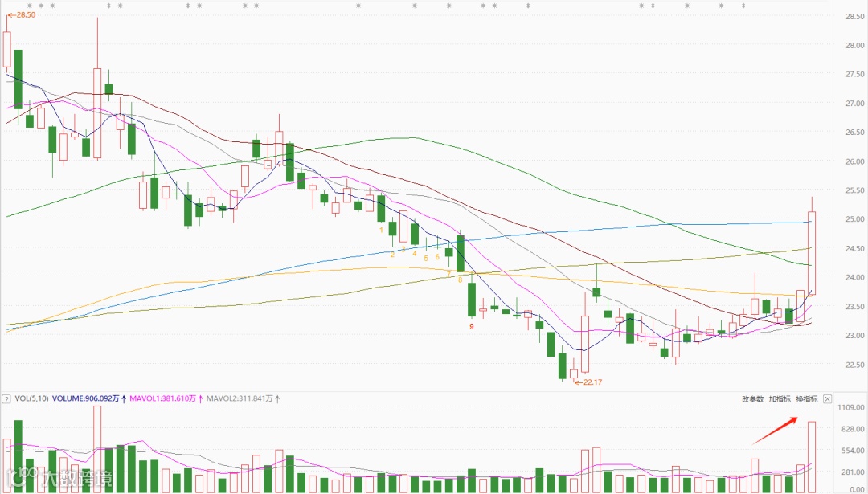Click the 828.00 volume axis label
868x494 pixels.
point(854,429)
